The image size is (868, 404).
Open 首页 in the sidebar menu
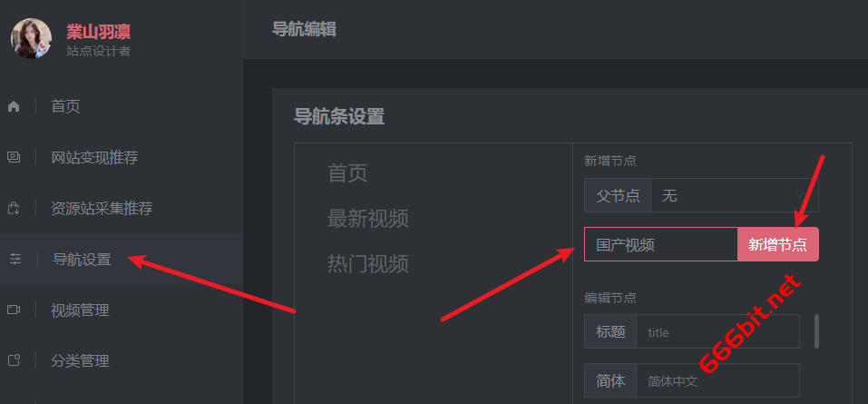coord(65,106)
